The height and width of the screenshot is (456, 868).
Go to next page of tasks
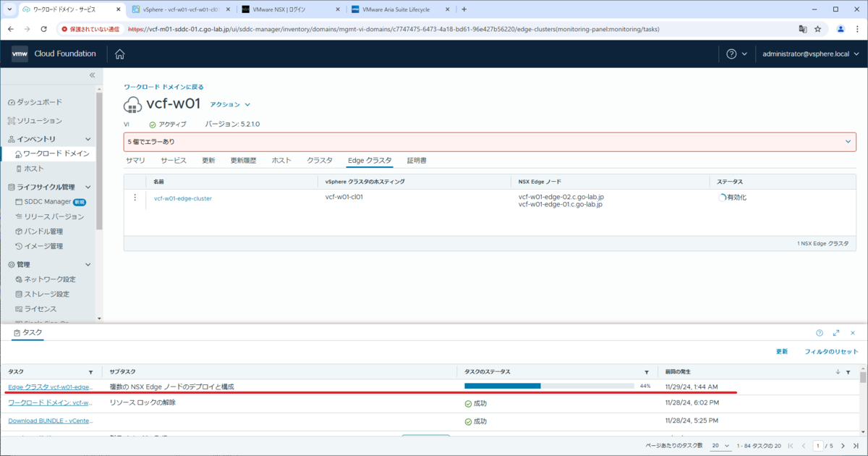click(842, 446)
